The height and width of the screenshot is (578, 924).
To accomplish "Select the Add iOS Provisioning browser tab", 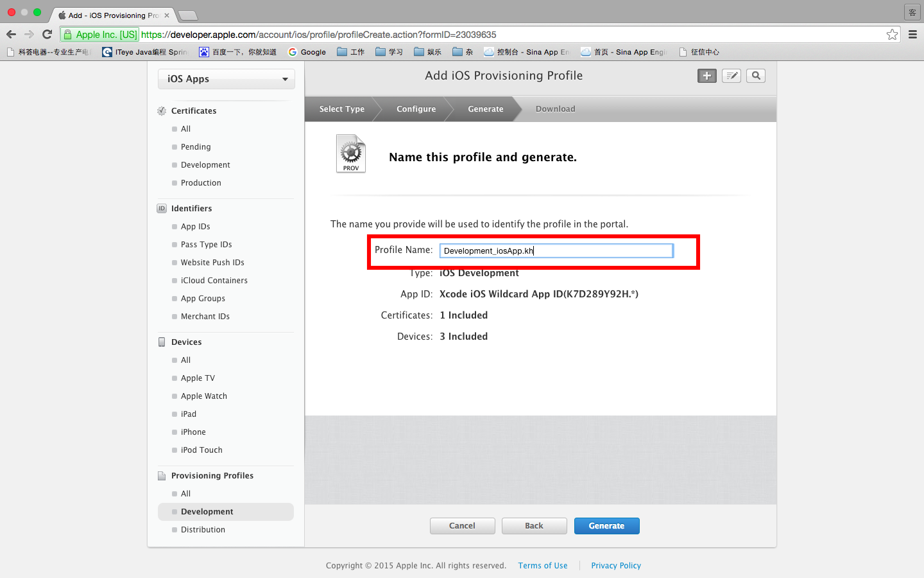I will pyautogui.click(x=112, y=15).
